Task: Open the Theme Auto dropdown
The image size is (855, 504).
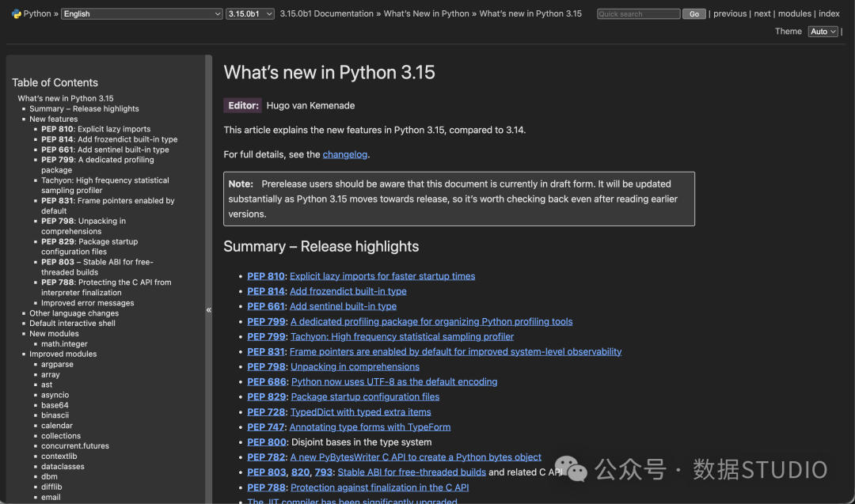Action: [x=823, y=32]
